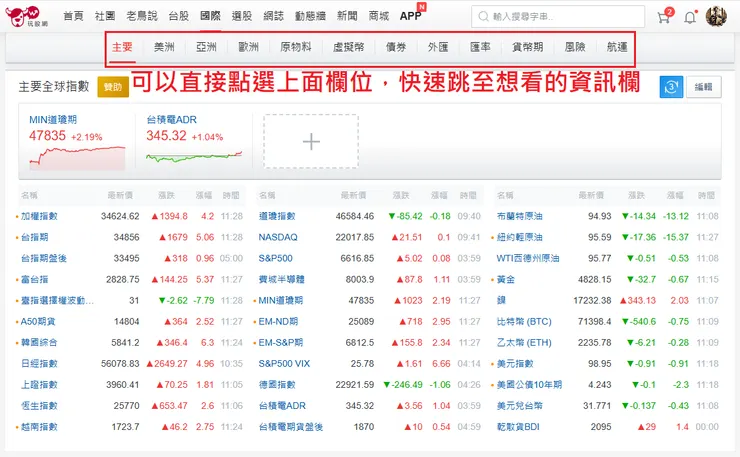Viewport: 740px width, 457px height.
Task: Open the 台積電ADR chart card
Action: tap(194, 140)
